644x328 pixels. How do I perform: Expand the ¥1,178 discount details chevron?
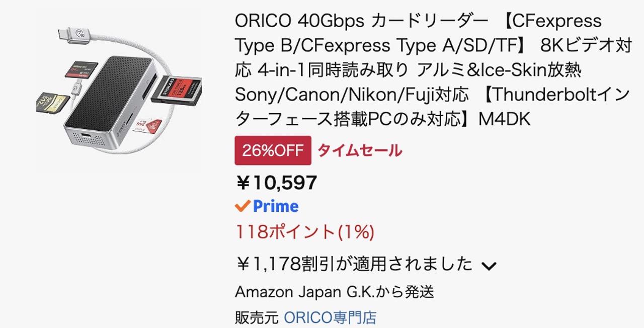pyautogui.click(x=489, y=266)
